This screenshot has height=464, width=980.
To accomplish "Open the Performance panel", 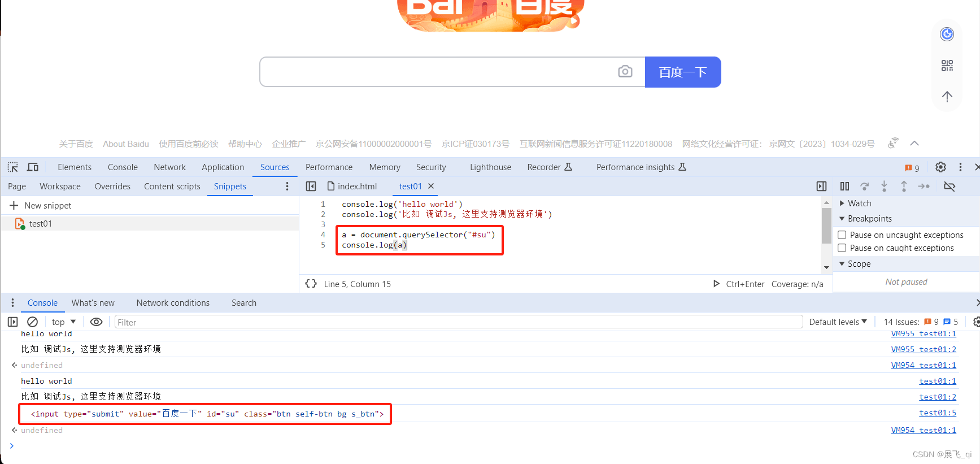I will coord(329,167).
